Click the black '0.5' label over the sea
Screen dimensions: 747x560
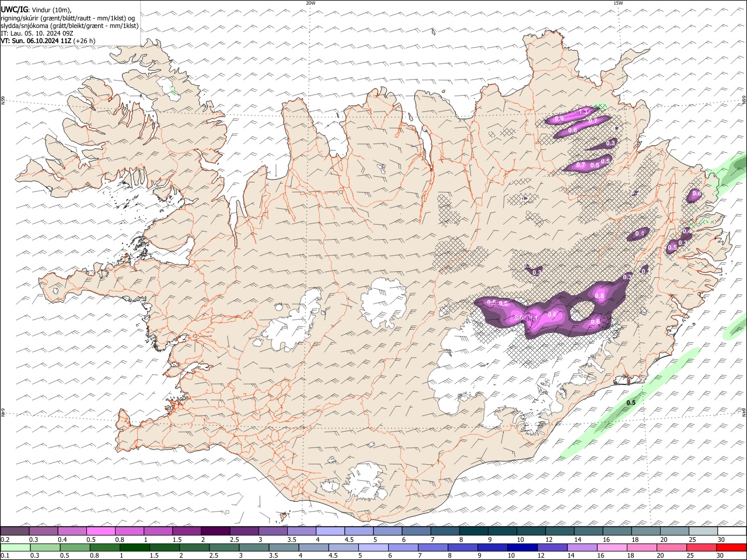coord(631,403)
